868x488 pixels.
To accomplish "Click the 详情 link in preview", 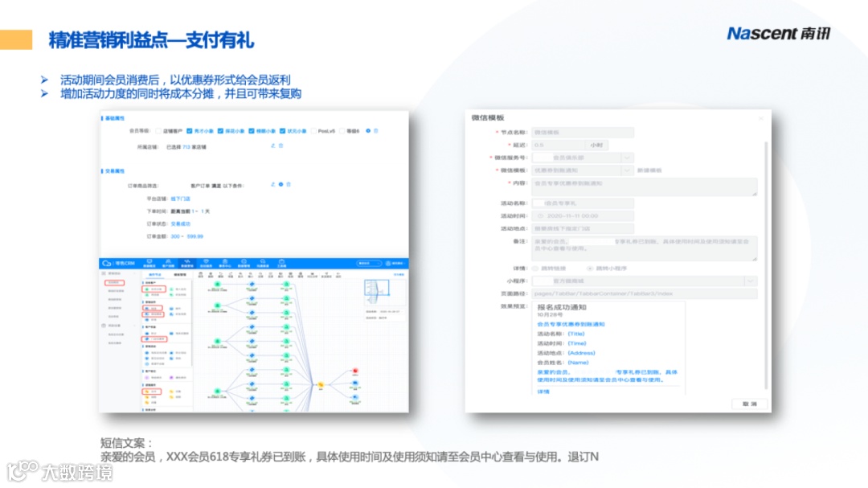I will 543,392.
